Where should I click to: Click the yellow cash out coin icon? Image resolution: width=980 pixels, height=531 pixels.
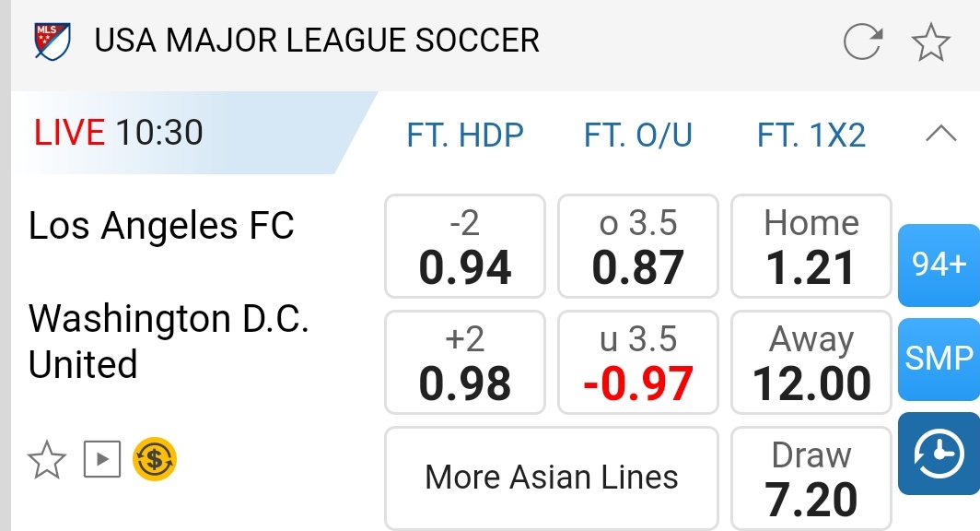point(155,459)
